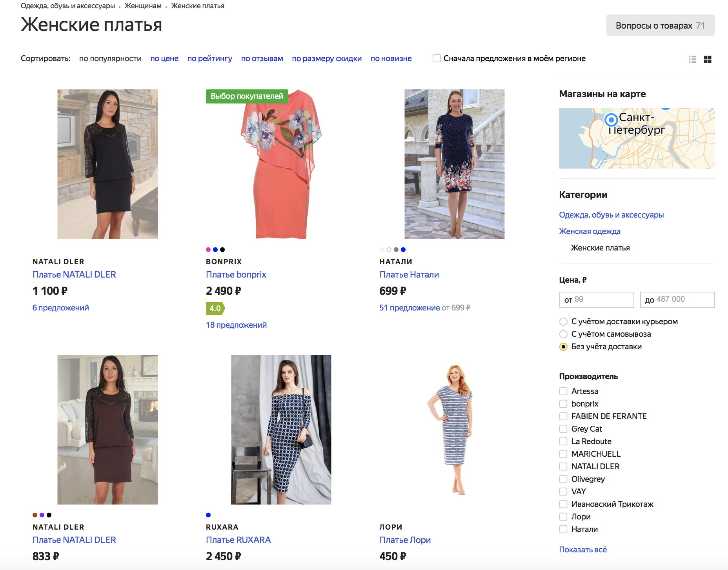The image size is (728, 570).
Task: Select 'С учётом доставки курьером' radio option
Action: click(563, 322)
